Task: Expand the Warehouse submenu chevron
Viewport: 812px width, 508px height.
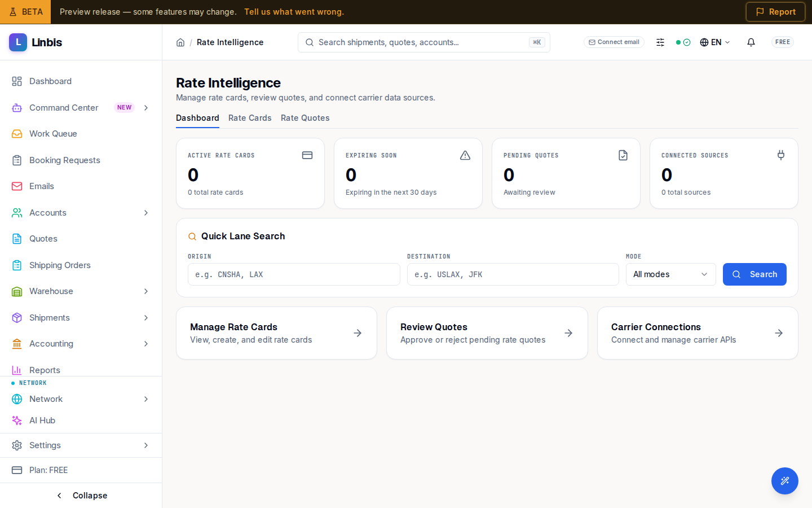Action: 146,291
